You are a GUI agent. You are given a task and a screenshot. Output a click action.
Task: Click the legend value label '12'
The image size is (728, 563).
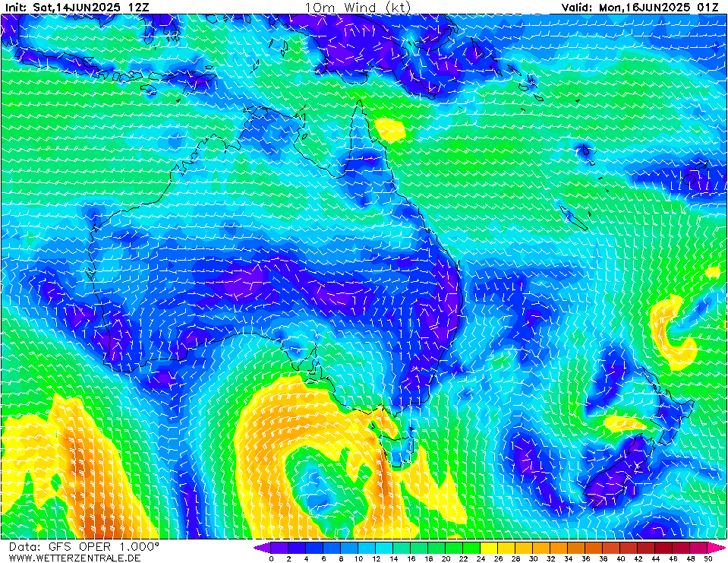(x=376, y=558)
